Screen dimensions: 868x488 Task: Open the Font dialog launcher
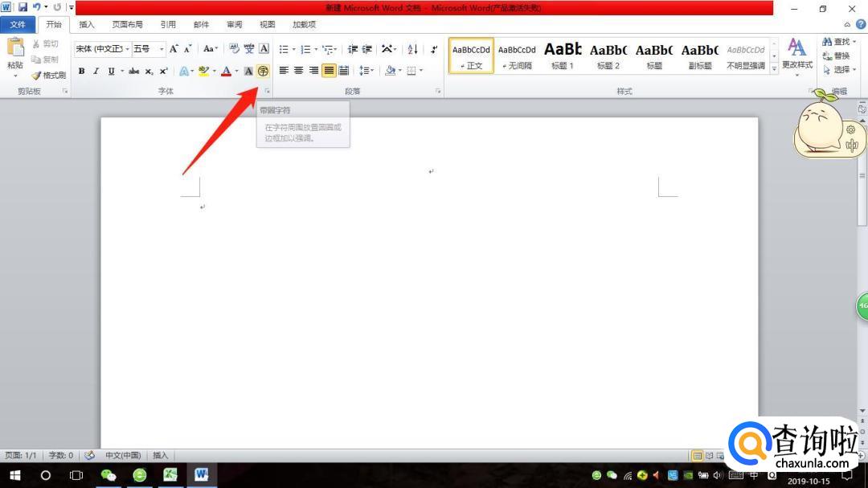tap(268, 91)
